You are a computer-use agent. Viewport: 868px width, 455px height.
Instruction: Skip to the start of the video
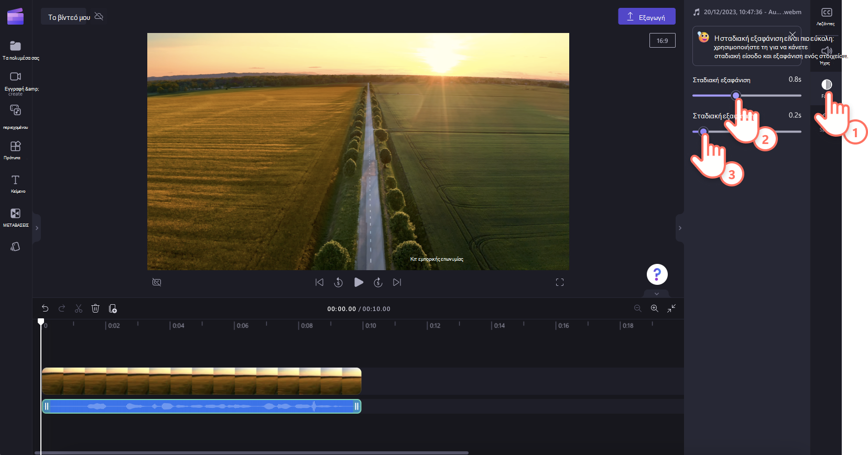(319, 282)
